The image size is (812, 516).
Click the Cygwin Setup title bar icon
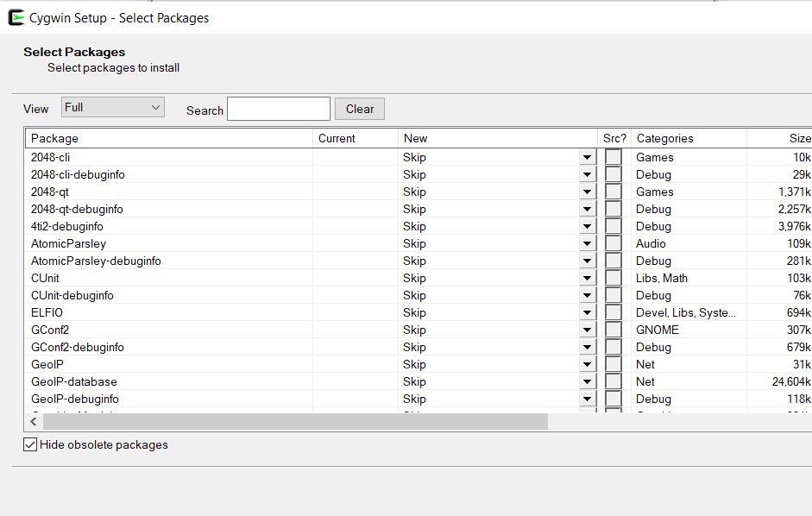tap(16, 17)
